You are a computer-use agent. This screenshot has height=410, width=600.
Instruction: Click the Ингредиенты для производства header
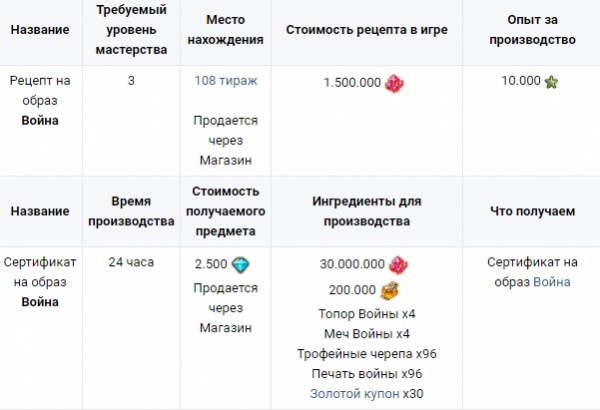[x=367, y=211]
